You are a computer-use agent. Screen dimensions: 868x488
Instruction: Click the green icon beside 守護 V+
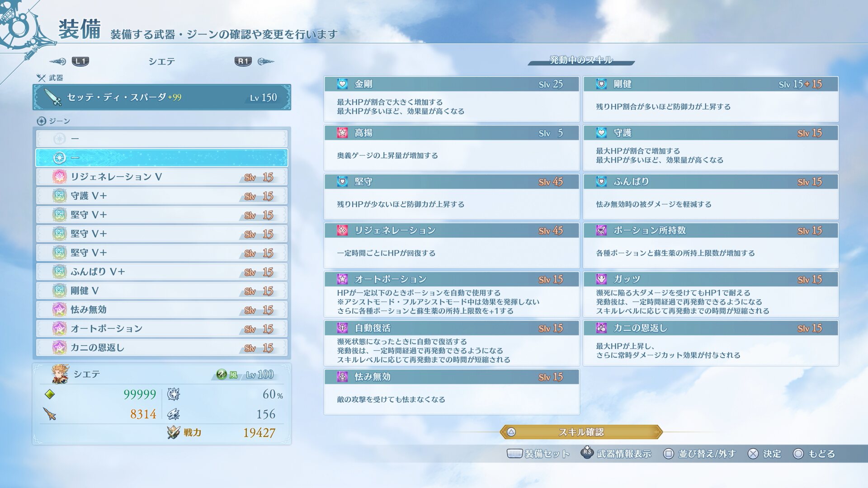(59, 196)
